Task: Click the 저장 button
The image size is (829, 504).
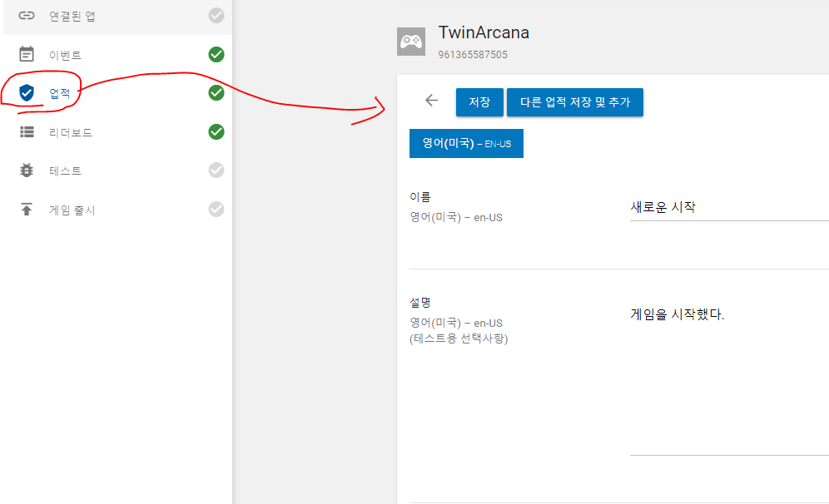Action: tap(479, 102)
